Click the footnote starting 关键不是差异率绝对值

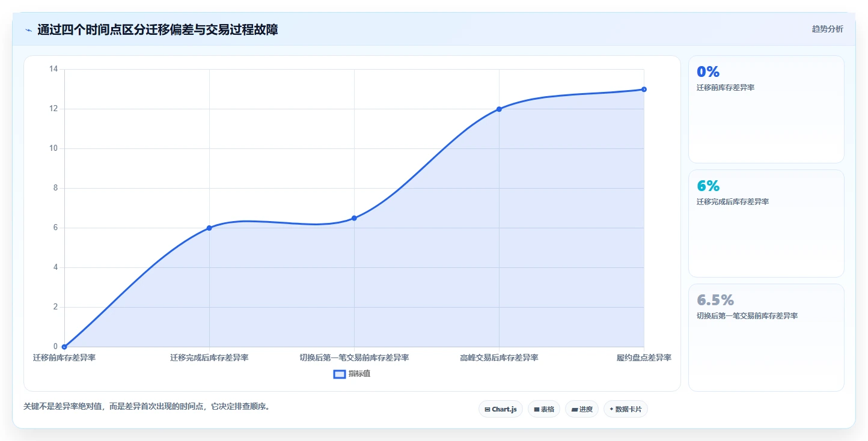[x=148, y=407]
